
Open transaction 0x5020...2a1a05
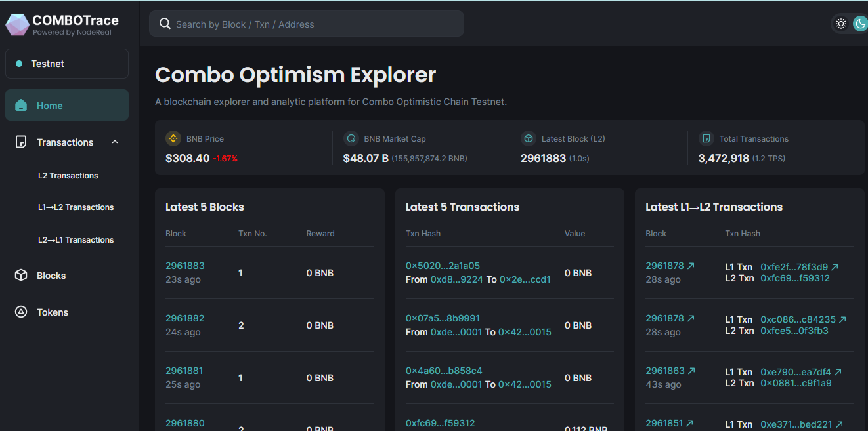tap(443, 266)
